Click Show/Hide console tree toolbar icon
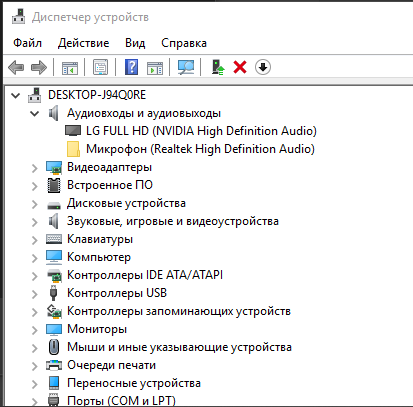Viewport: 413px width, 407px height. pyautogui.click(x=70, y=68)
